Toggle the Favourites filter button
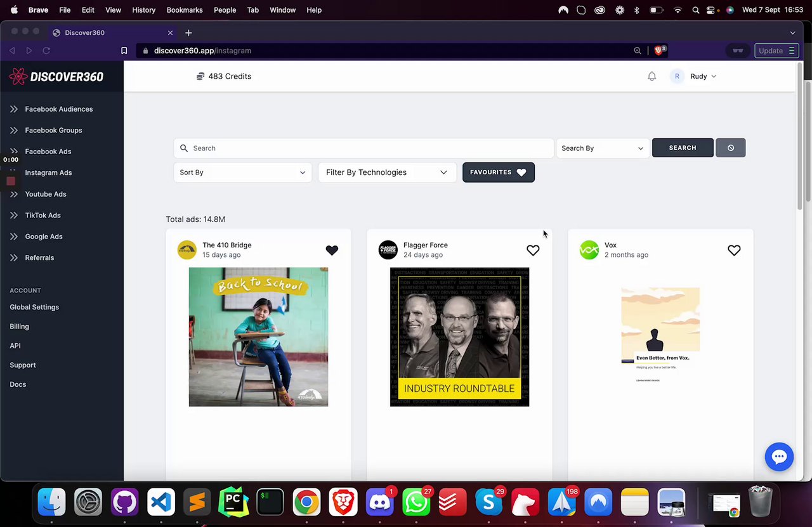This screenshot has width=812, height=527. [x=499, y=172]
